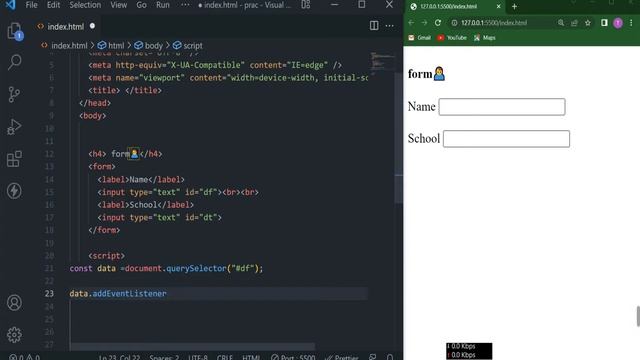Click html in the breadcrumb
Viewport: 640px width, 360px height.
(116, 46)
